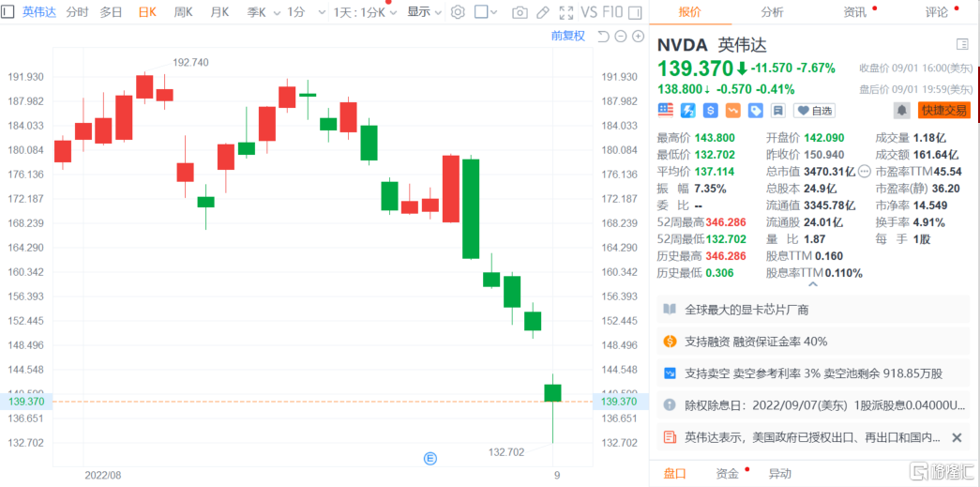Collapse quote details chevron
This screenshot has width=980, height=487.
coord(812,284)
